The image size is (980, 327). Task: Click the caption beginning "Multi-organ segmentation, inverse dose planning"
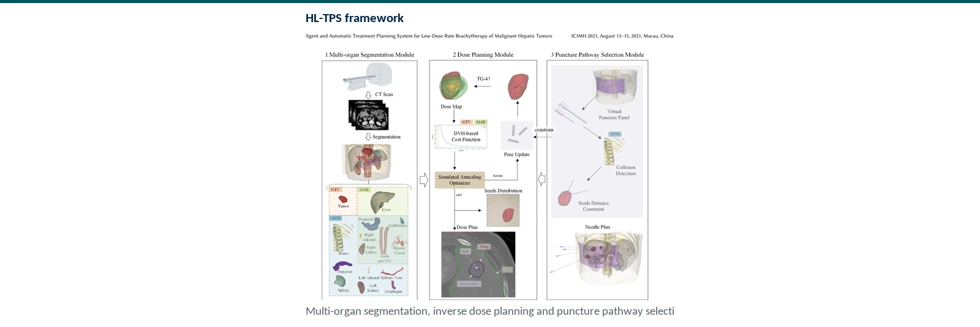490,311
